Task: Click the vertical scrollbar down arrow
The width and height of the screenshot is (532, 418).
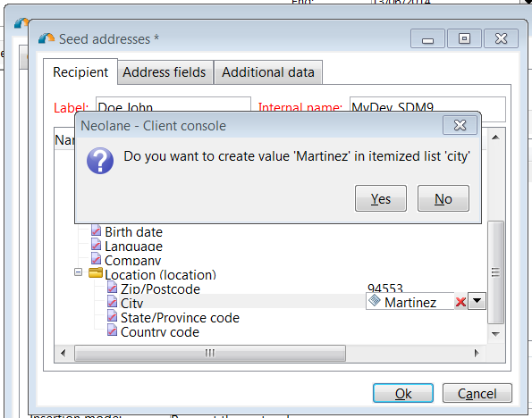Action: point(495,334)
